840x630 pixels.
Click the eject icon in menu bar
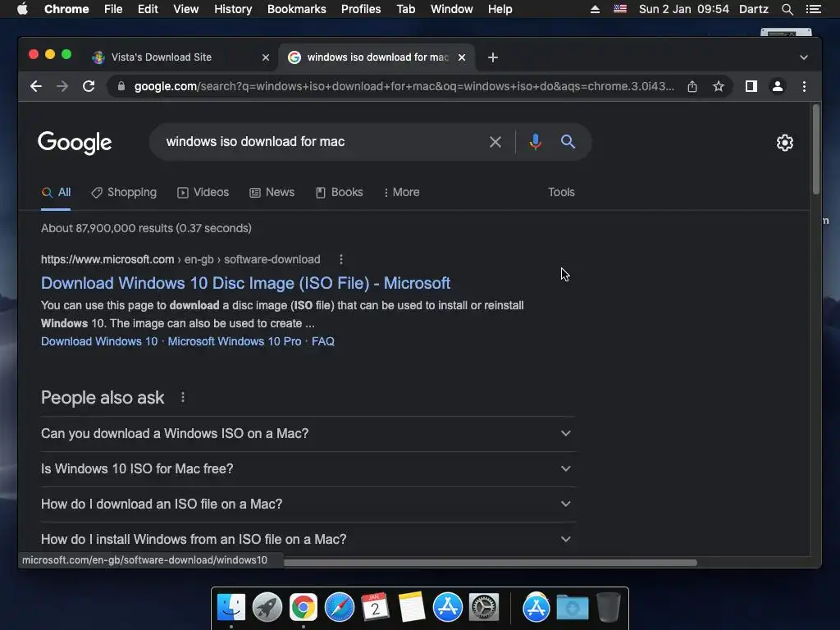point(595,9)
